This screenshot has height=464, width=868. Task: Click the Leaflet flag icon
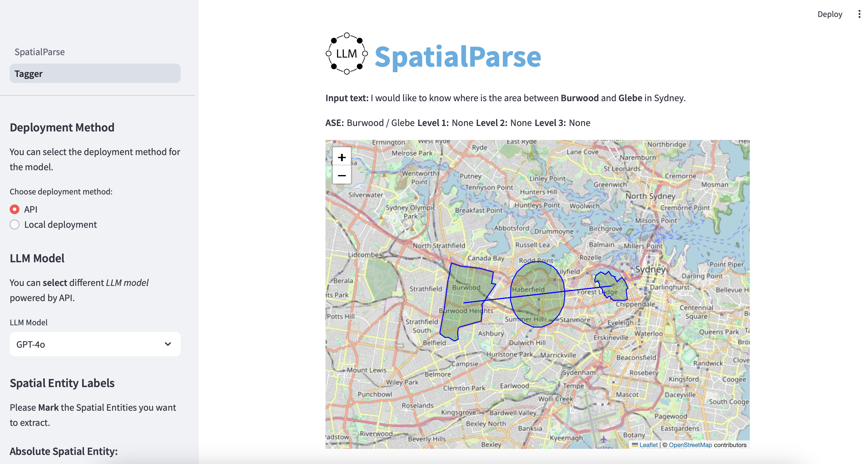point(635,445)
